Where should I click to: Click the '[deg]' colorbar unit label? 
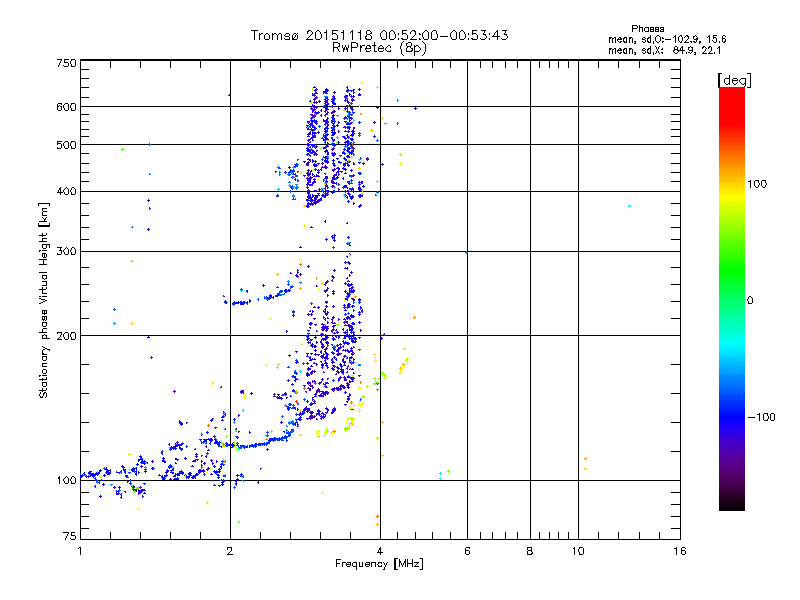coord(734,80)
